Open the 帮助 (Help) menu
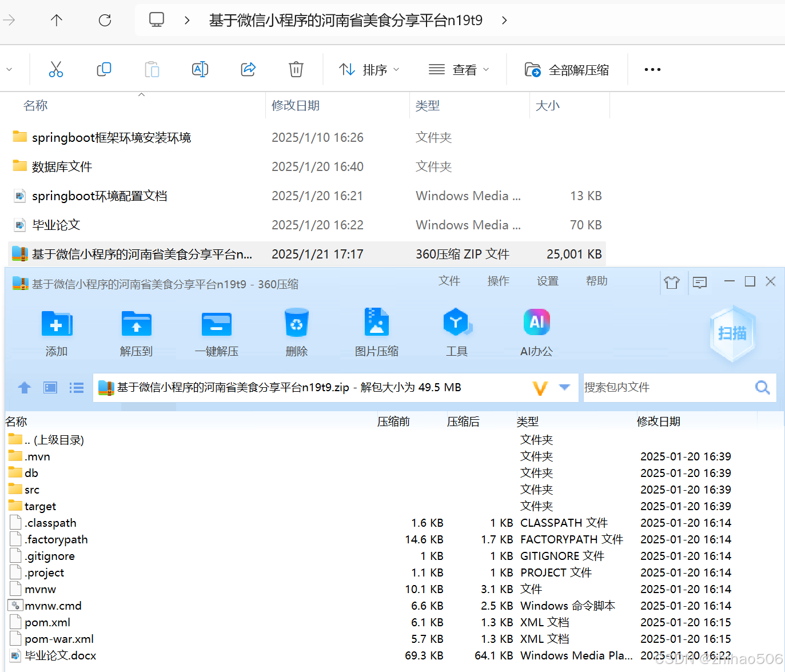 [x=596, y=281]
